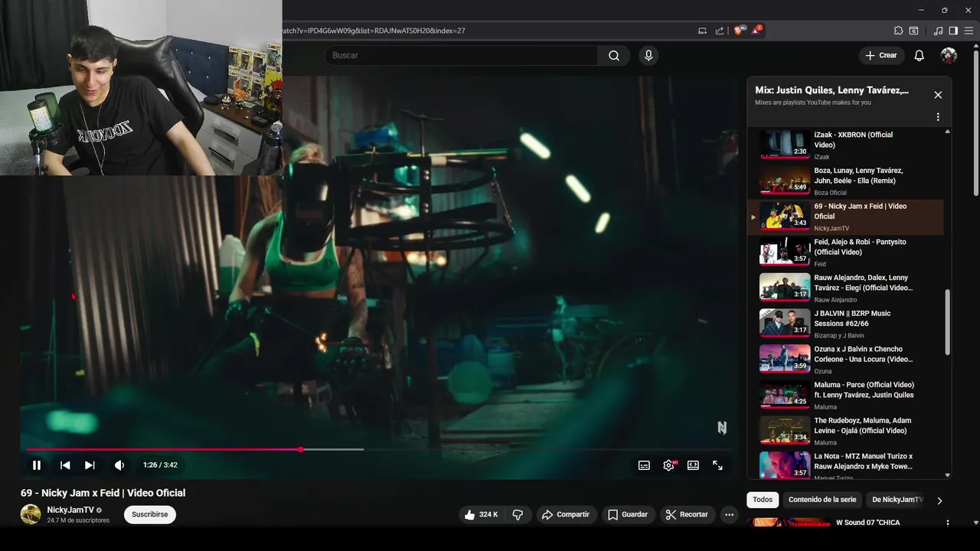Mute the video volume

(x=119, y=465)
